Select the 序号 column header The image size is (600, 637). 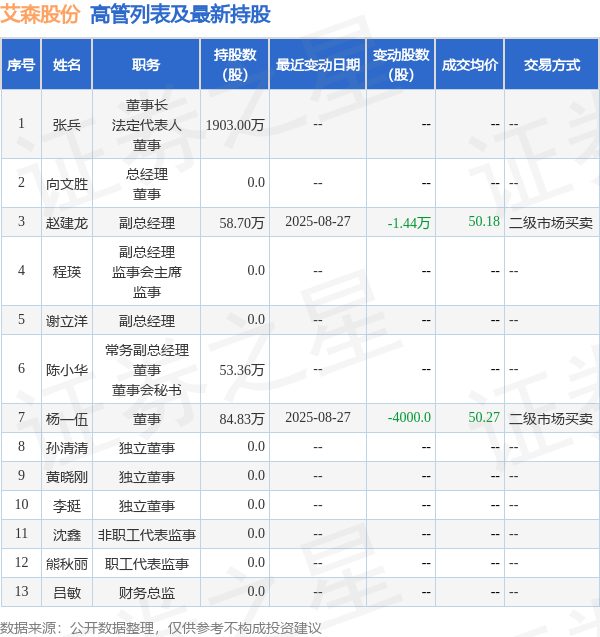tap(21, 65)
